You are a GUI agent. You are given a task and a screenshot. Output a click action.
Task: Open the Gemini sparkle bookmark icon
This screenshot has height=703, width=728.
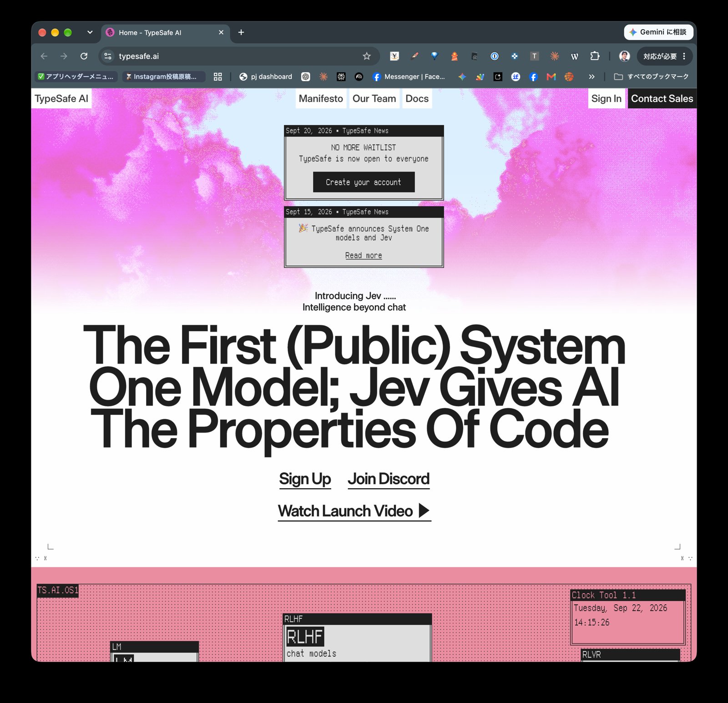click(x=462, y=76)
